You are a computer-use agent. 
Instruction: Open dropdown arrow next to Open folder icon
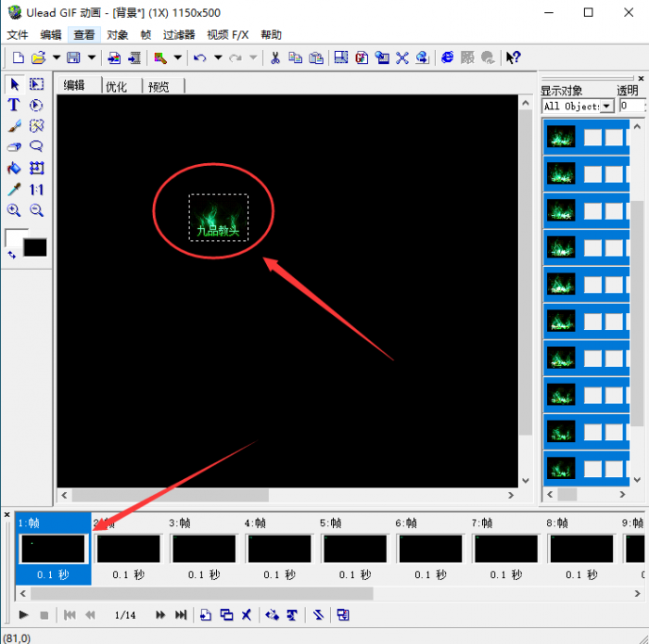coord(57,57)
